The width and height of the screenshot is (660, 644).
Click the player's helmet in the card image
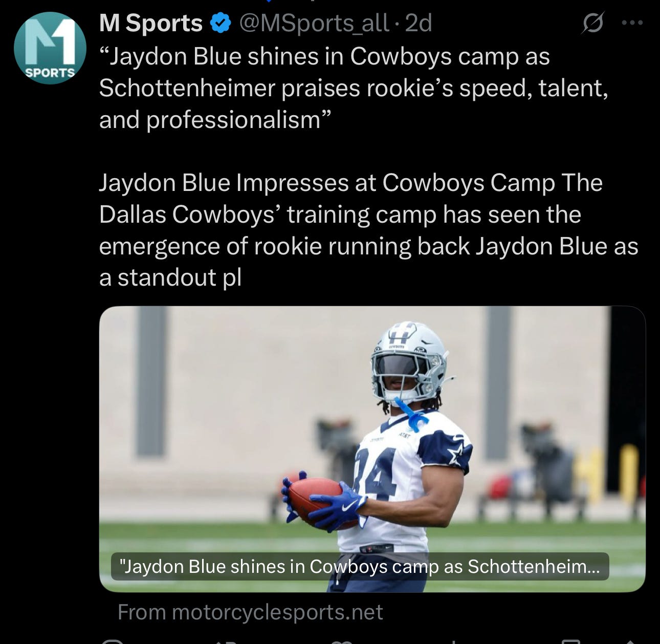click(409, 361)
